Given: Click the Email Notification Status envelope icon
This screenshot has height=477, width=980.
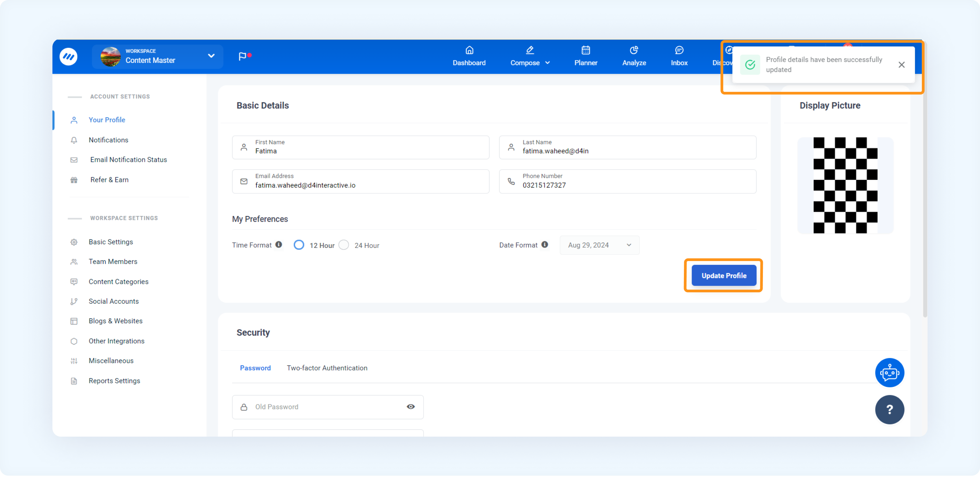Looking at the screenshot, I should tap(74, 160).
